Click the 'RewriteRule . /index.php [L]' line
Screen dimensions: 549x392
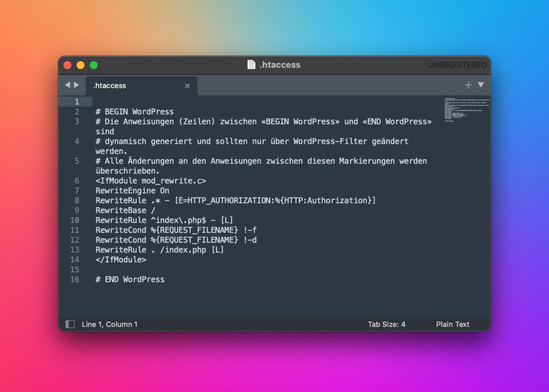coord(160,250)
